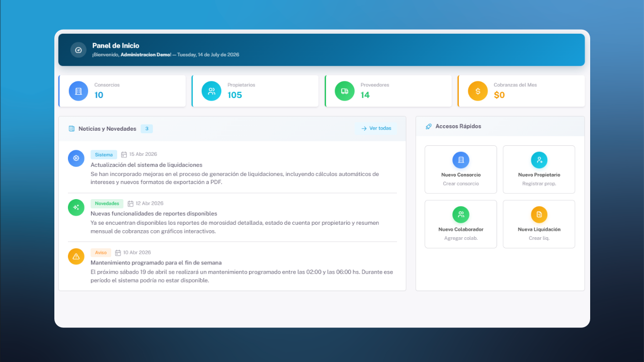The width and height of the screenshot is (644, 362).
Task: Click the calendar icon next to 10 Abr 2026
Action: click(118, 253)
